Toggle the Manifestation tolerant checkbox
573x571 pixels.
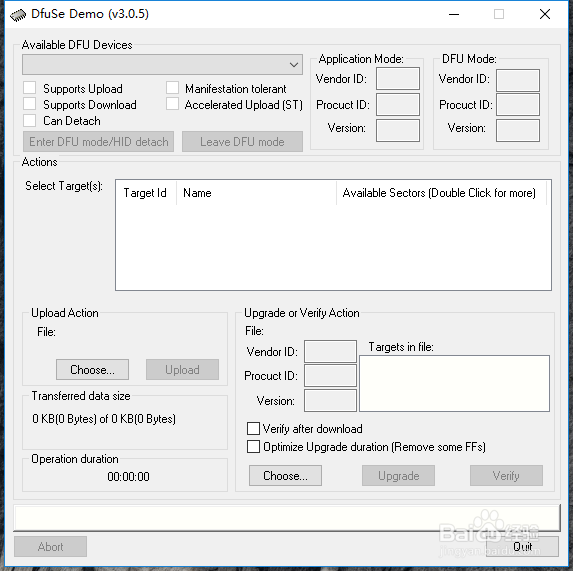click(172, 88)
